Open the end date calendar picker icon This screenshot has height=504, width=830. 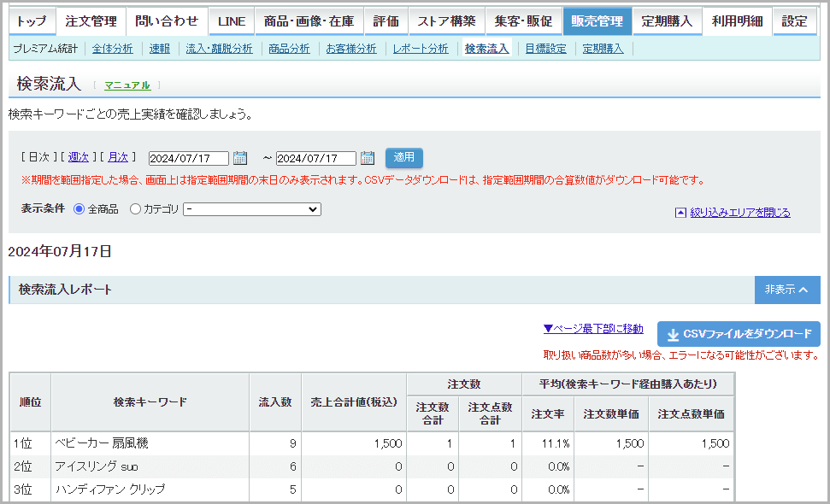[x=368, y=157]
